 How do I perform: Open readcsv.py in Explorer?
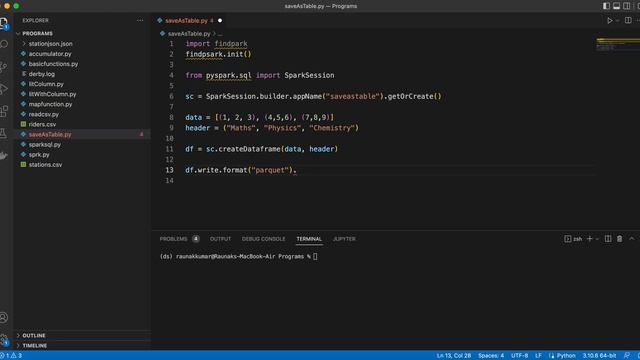click(44, 114)
